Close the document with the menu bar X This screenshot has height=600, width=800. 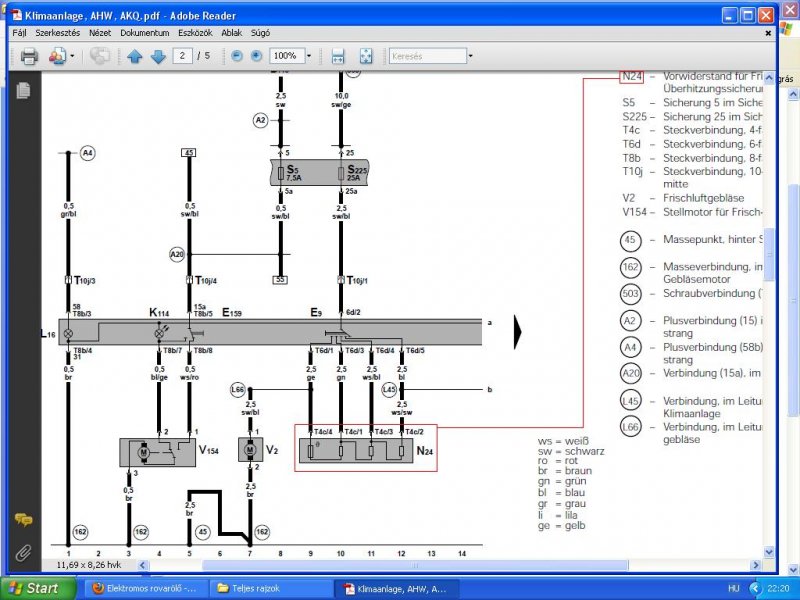(x=768, y=33)
